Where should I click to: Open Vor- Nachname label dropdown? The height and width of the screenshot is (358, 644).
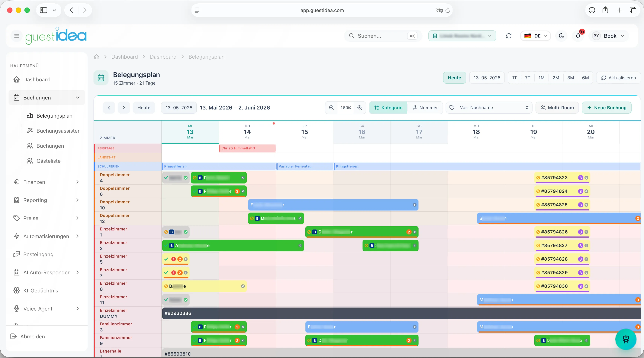[489, 108]
